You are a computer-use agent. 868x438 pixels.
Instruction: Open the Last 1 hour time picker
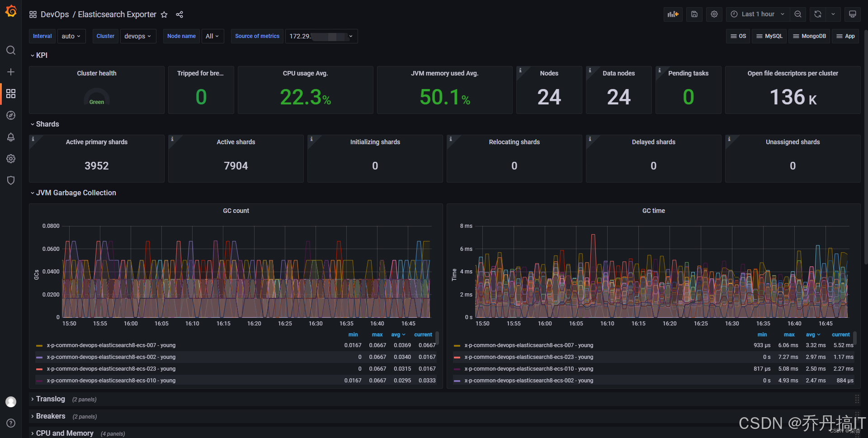point(758,14)
